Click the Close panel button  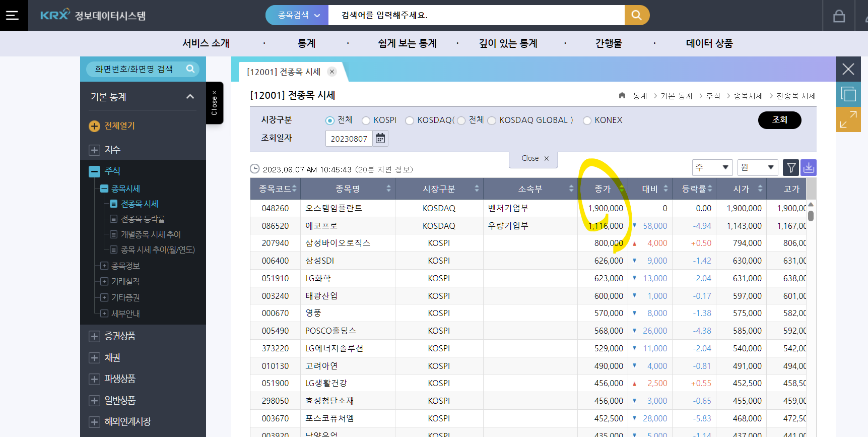pos(533,158)
